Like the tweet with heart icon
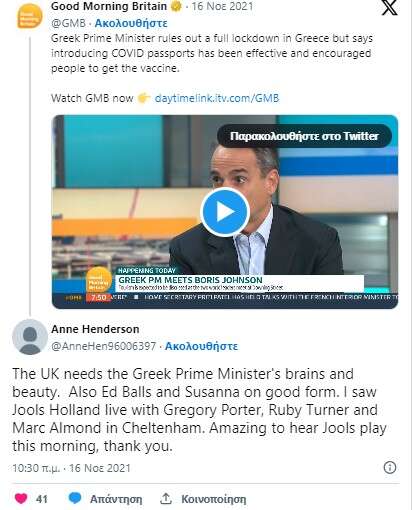Viewport: 413px width, 510px height. pos(21,499)
